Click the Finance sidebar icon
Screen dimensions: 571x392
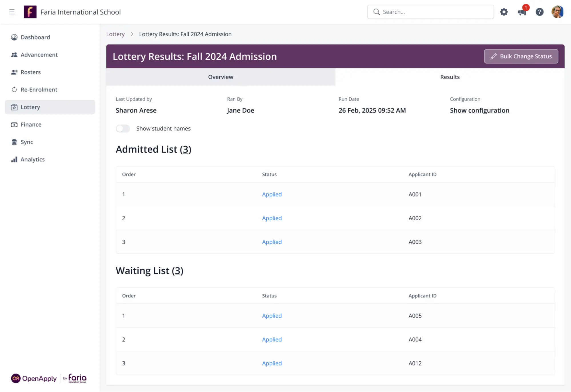pos(14,125)
